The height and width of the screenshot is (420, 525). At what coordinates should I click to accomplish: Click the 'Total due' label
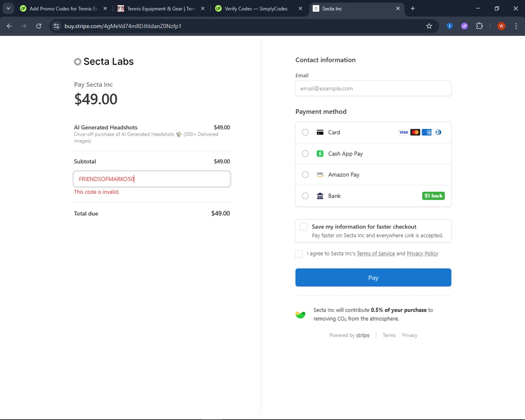(86, 213)
